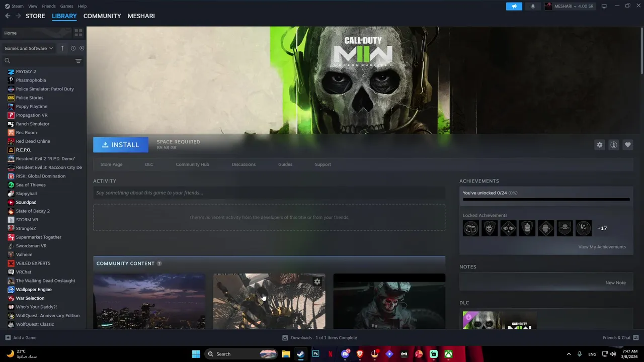Open the Discussions link
Image resolution: width=644 pixels, height=362 pixels.
[x=244, y=164]
